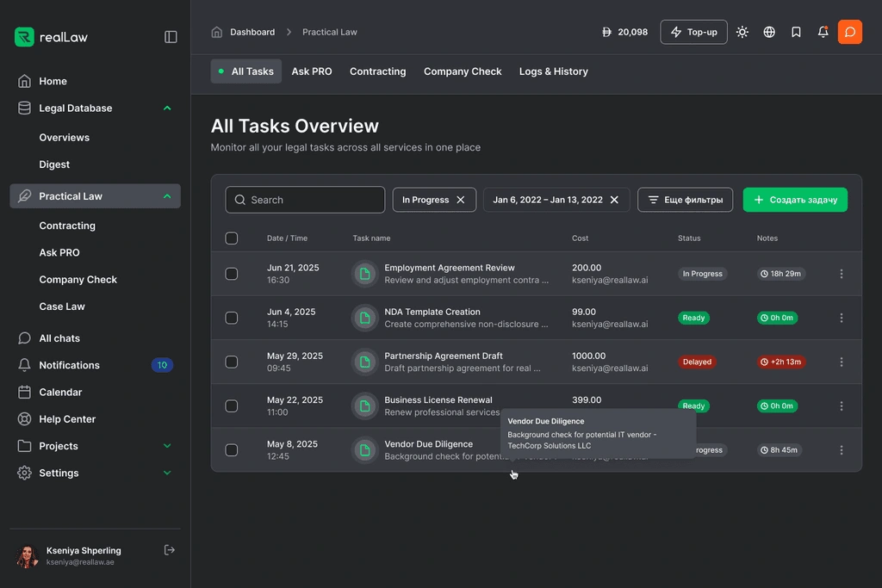Click the bookmark icon in header

point(796,32)
